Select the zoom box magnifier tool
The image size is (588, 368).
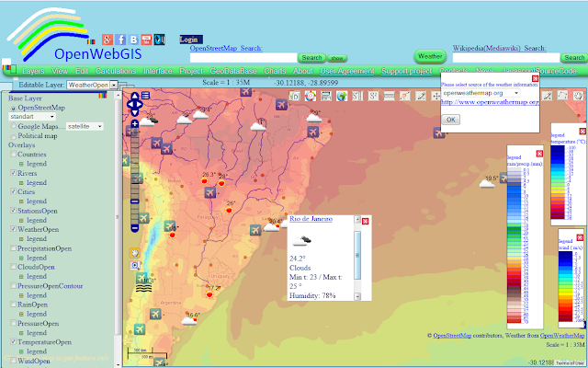[x=135, y=266]
